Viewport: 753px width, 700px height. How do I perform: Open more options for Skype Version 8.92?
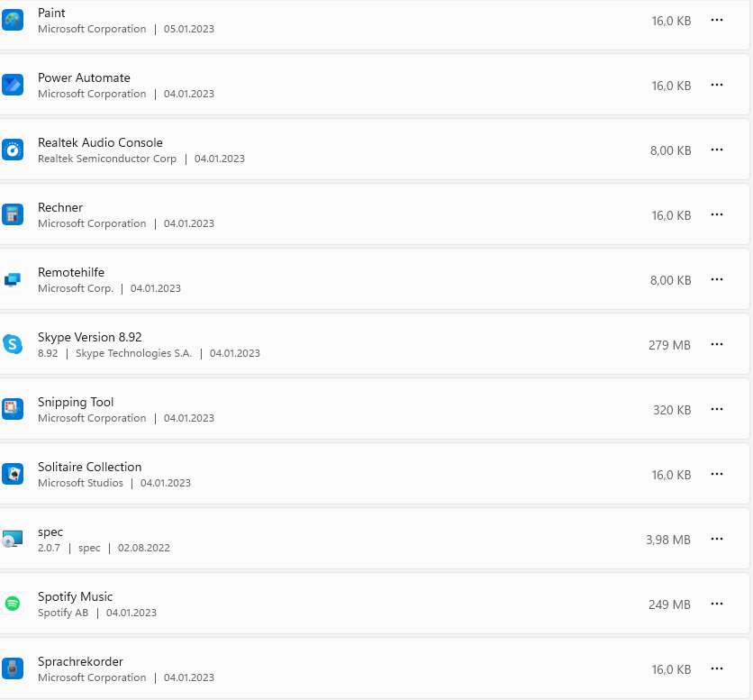click(x=717, y=344)
